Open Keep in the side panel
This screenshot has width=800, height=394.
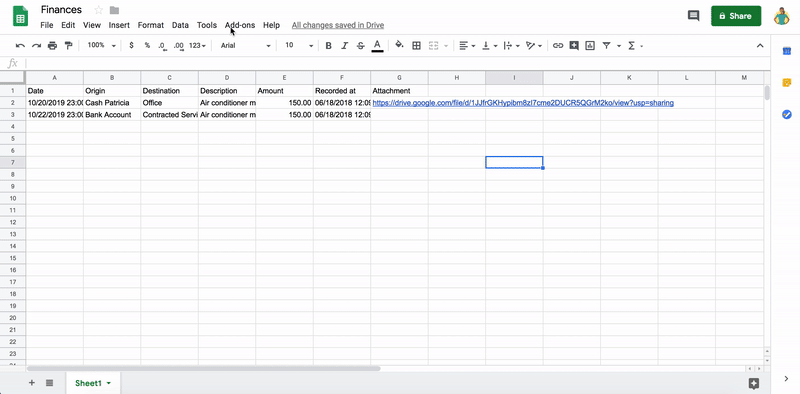786,82
